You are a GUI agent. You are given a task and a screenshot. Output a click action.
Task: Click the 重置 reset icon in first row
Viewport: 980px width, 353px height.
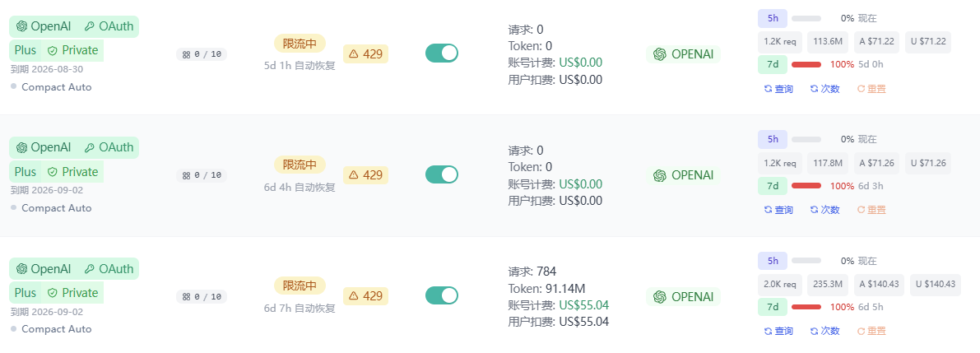tap(861, 89)
